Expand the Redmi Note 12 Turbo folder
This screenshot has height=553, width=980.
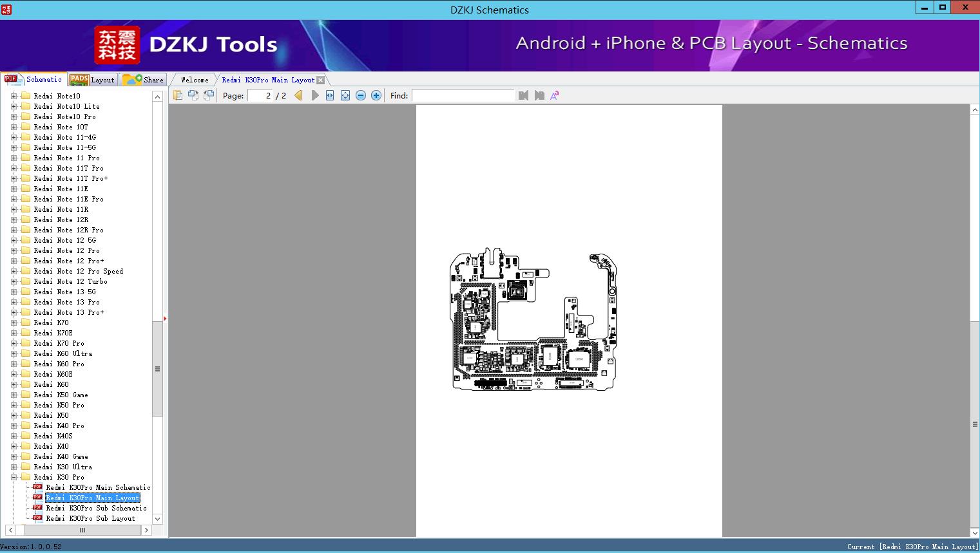coord(14,281)
